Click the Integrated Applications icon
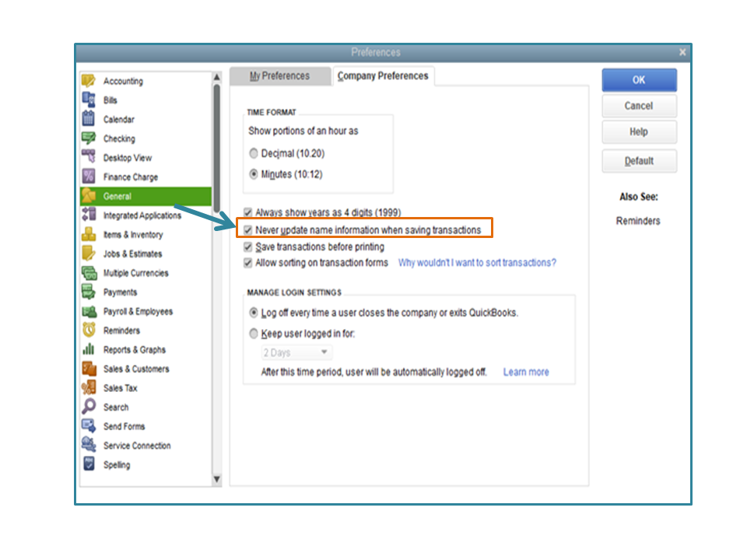 coord(88,215)
